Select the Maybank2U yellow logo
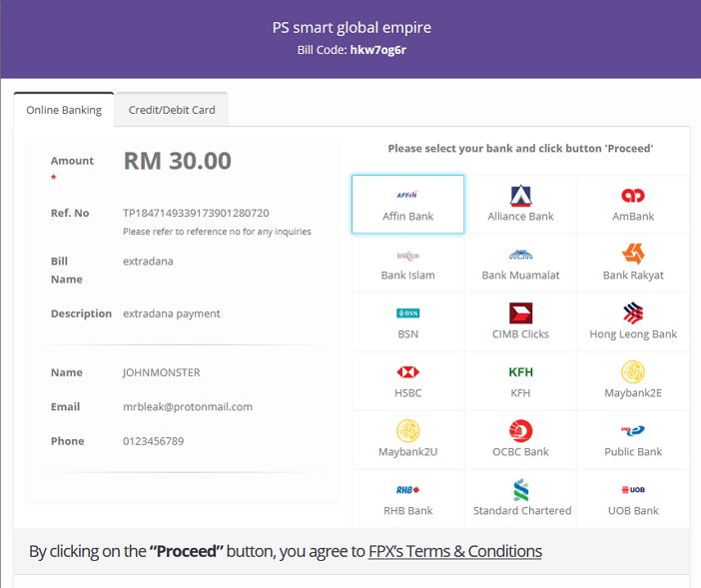The image size is (701, 588). click(x=407, y=430)
